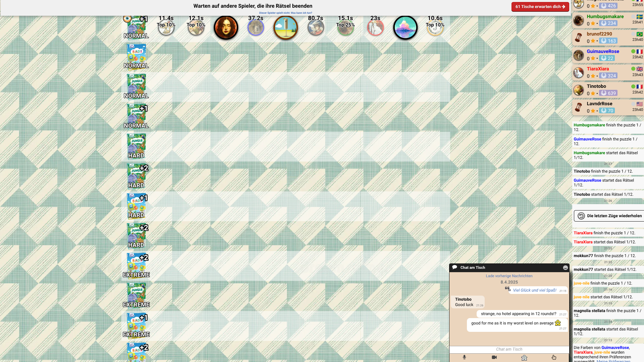The width and height of the screenshot is (644, 362).
Task: Click the speech bubble icon beside Chat am Tisch
Action: [455, 267]
